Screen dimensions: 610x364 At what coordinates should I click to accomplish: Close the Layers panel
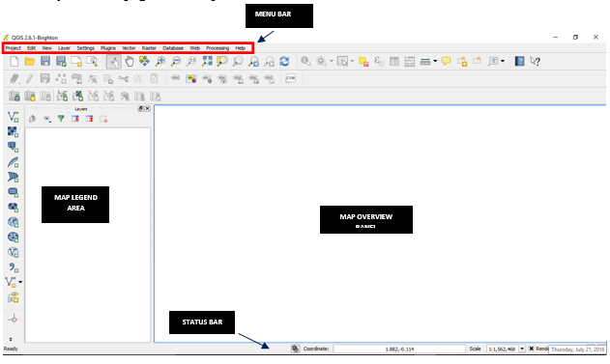tap(148, 109)
